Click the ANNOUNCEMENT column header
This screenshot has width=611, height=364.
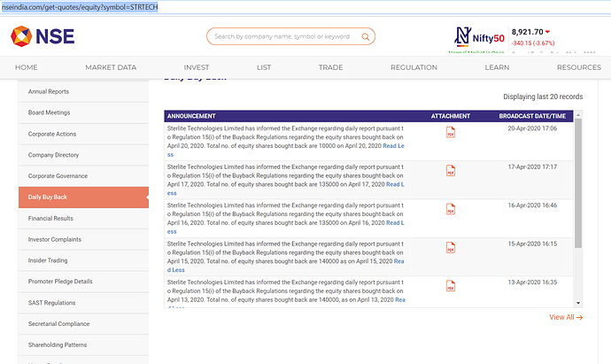[191, 116]
